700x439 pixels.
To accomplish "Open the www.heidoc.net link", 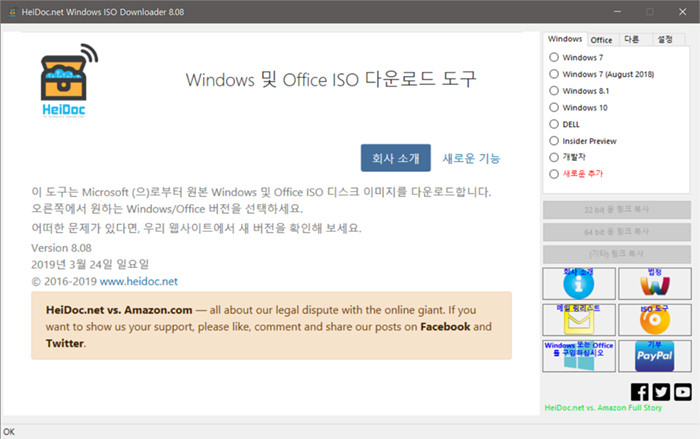I will point(138,281).
